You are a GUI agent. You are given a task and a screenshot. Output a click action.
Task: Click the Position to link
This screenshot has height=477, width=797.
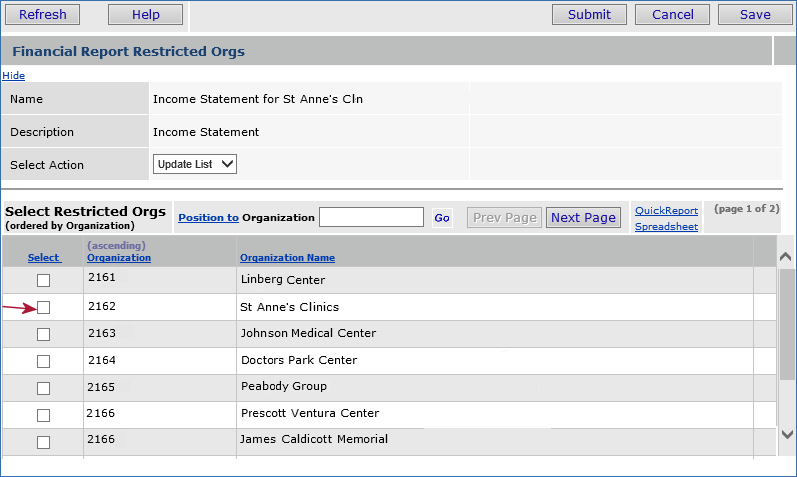(x=208, y=217)
